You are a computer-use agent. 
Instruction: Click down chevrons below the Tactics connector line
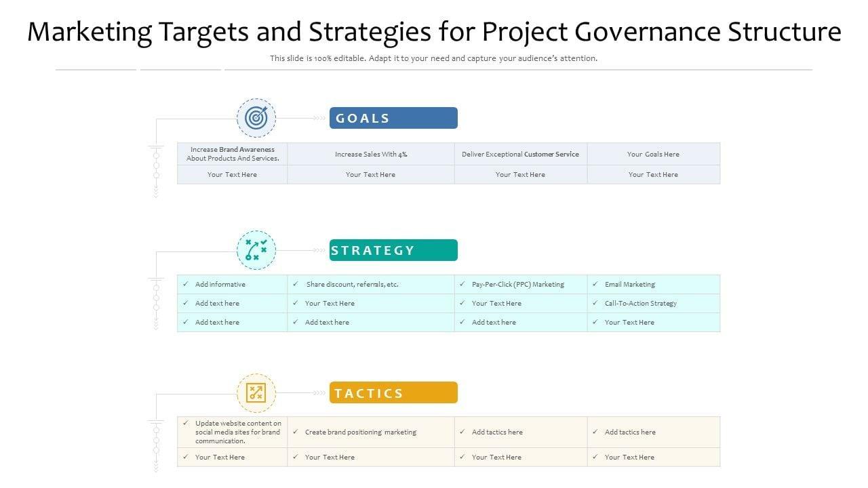click(156, 466)
